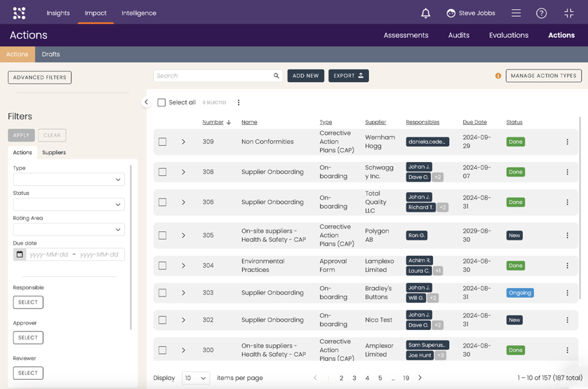Viewport: 588px width, 389px height.
Task: Collapse the filters panel arrow
Action: click(146, 102)
